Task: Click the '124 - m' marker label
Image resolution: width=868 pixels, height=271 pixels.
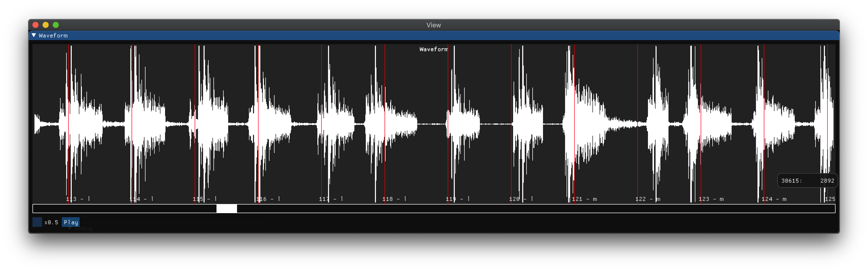Action: 774,199
